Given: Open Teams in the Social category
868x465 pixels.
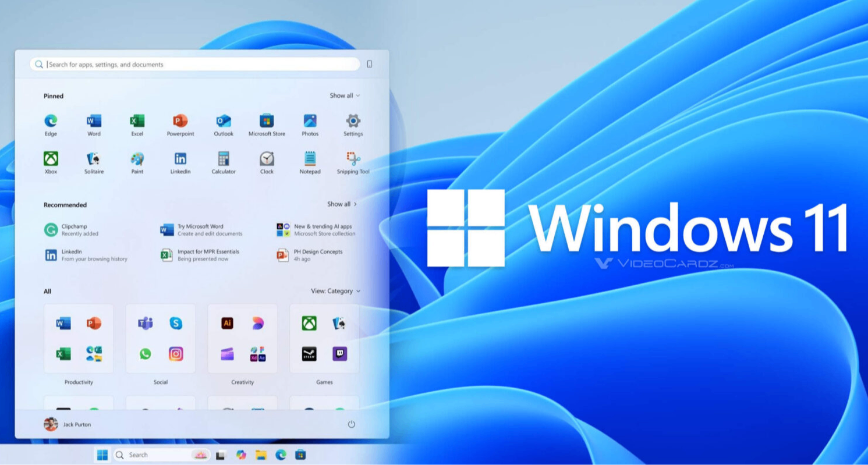Looking at the screenshot, I should click(145, 324).
